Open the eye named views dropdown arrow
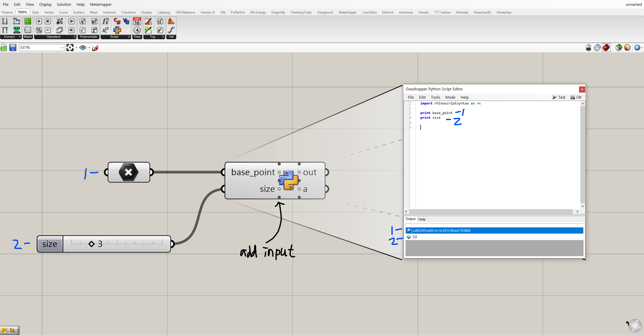This screenshot has width=644, height=335. (89, 48)
